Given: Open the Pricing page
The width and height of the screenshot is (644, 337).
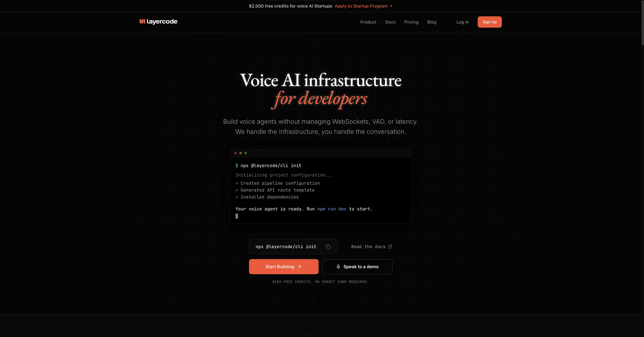Looking at the screenshot, I should coord(411,22).
